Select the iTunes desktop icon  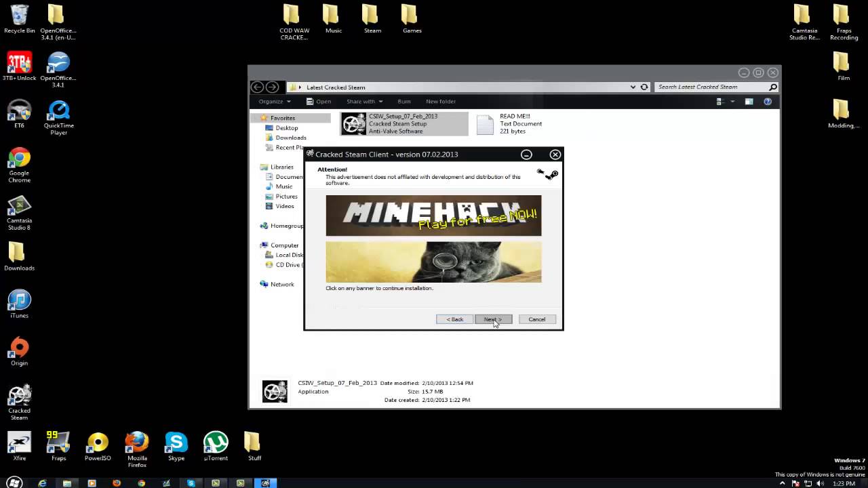tap(19, 304)
